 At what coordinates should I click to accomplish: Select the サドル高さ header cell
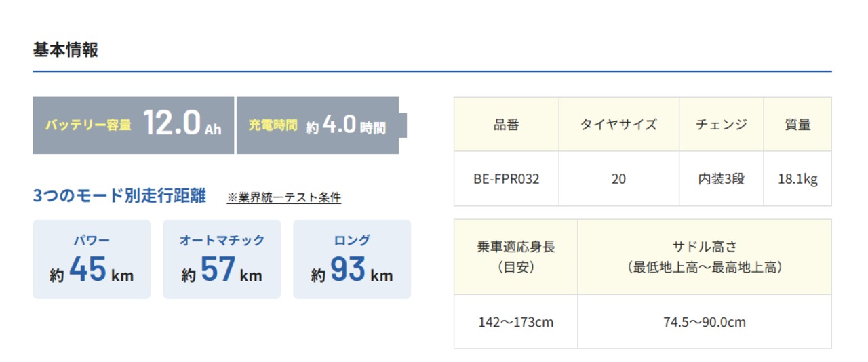(x=705, y=257)
